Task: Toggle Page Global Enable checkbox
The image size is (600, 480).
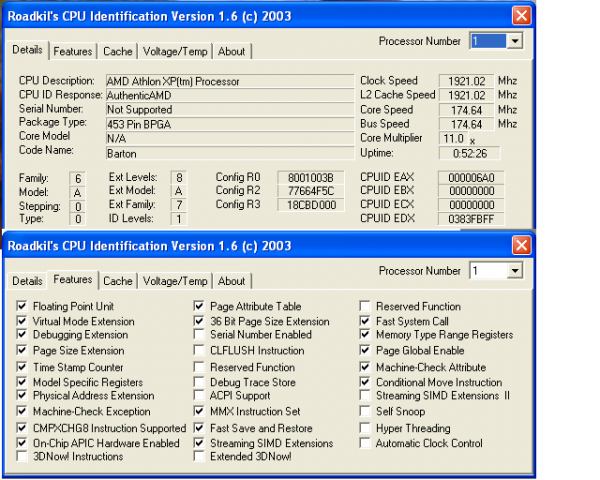Action: (365, 350)
